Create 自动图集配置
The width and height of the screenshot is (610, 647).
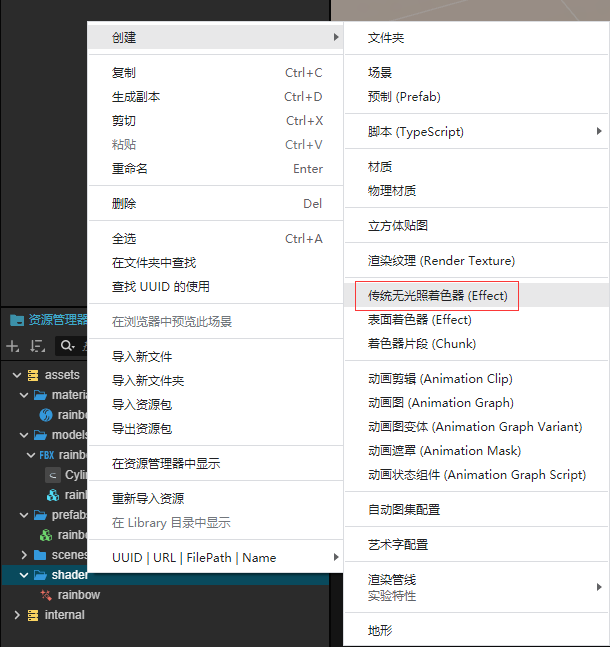point(477,510)
